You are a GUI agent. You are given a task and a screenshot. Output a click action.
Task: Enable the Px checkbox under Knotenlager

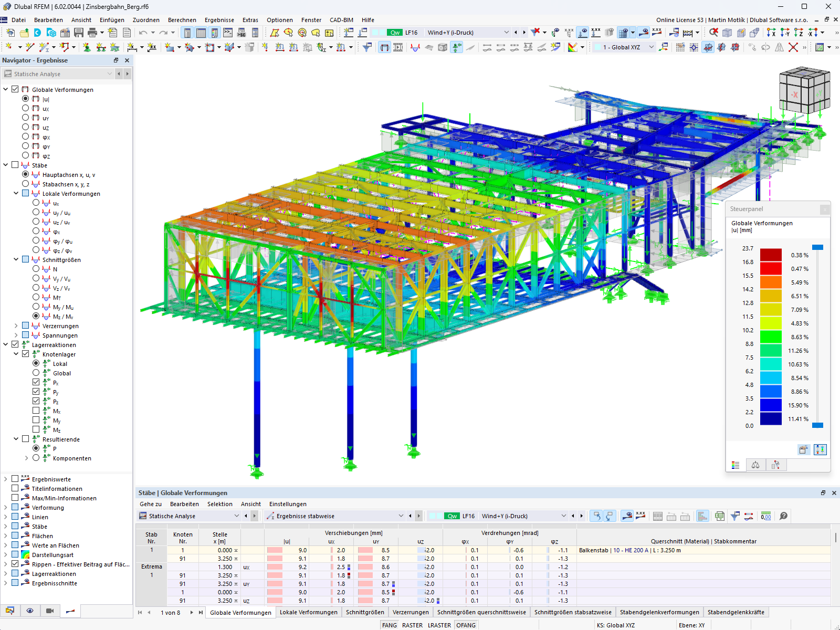[x=36, y=383]
